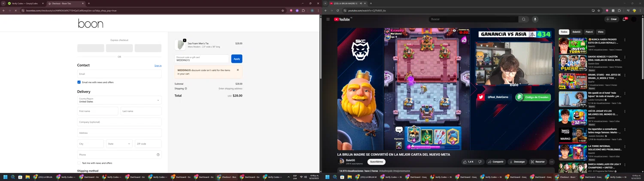Toggle Text me with news and offers
This screenshot has height=181, width=644.
[x=79, y=163]
